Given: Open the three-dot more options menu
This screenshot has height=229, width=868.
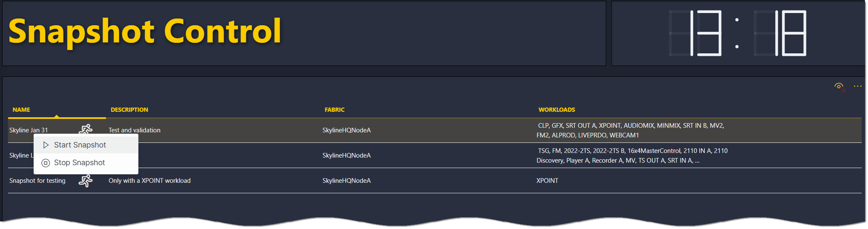Looking at the screenshot, I should tap(858, 86).
